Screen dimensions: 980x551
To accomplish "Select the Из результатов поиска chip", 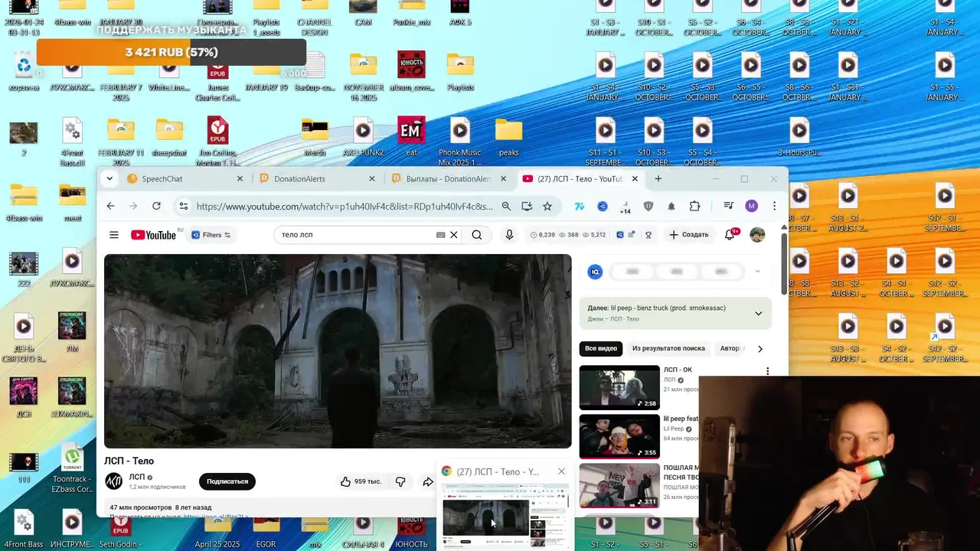I will click(668, 348).
